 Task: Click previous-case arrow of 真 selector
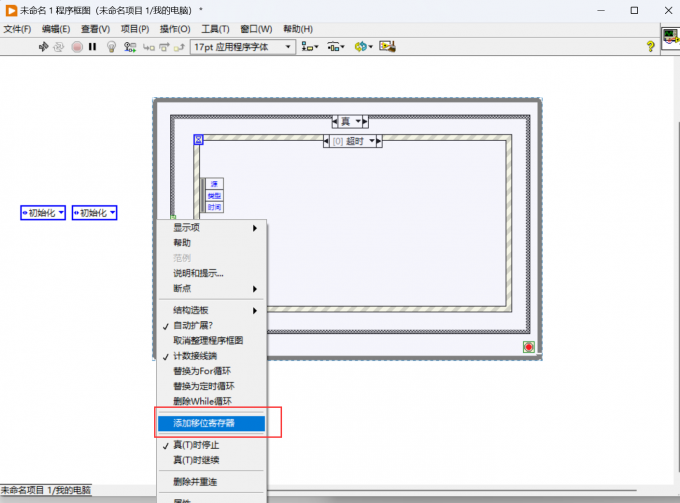tap(335, 121)
